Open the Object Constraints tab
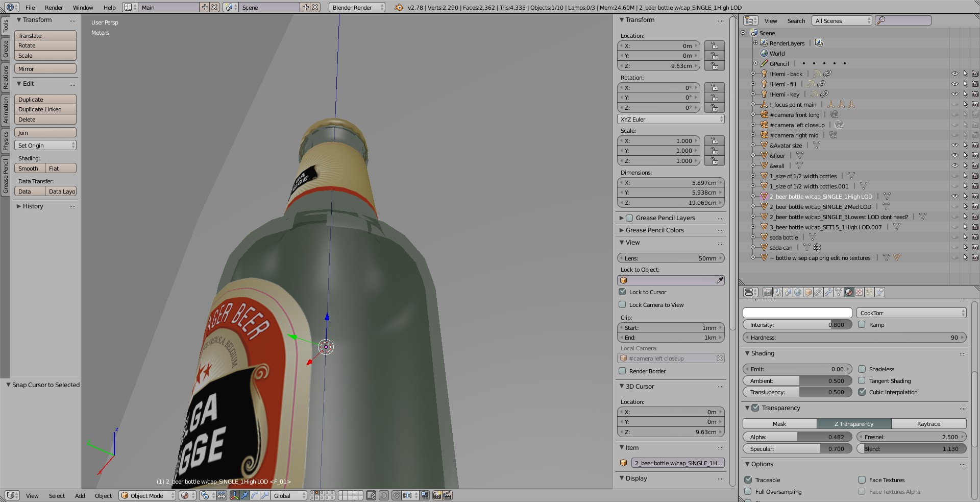Image resolution: width=980 pixels, height=502 pixels. pyautogui.click(x=818, y=292)
